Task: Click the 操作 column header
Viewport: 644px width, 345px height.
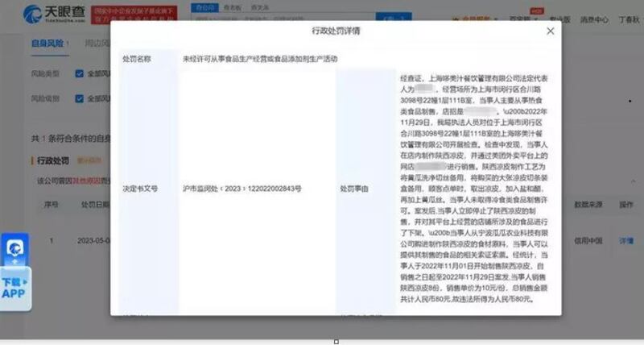Action: pos(626,205)
